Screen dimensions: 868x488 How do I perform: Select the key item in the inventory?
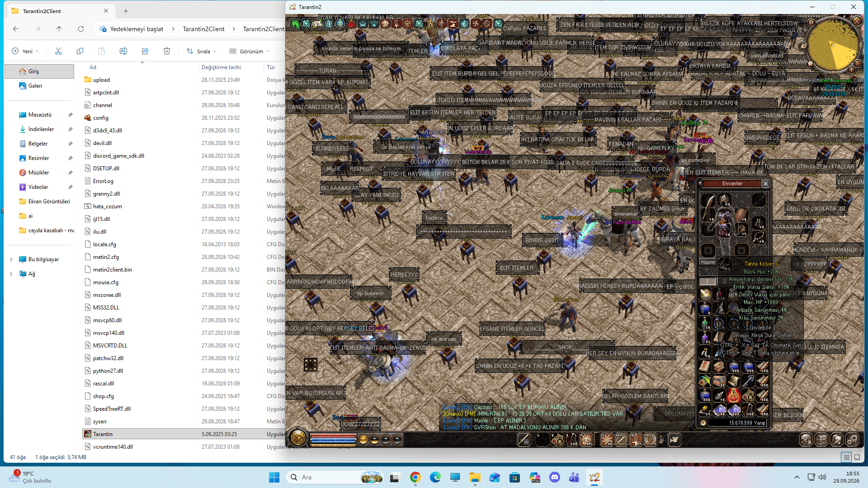[x=748, y=381]
